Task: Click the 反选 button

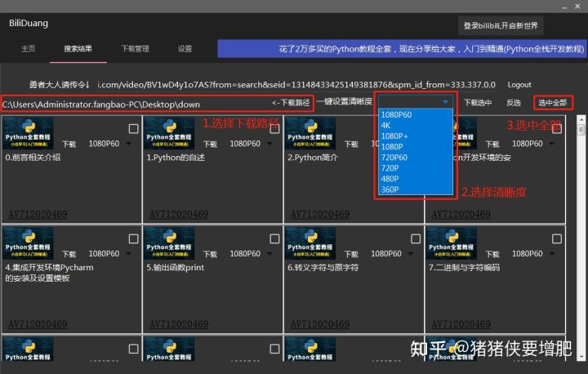Action: (514, 103)
